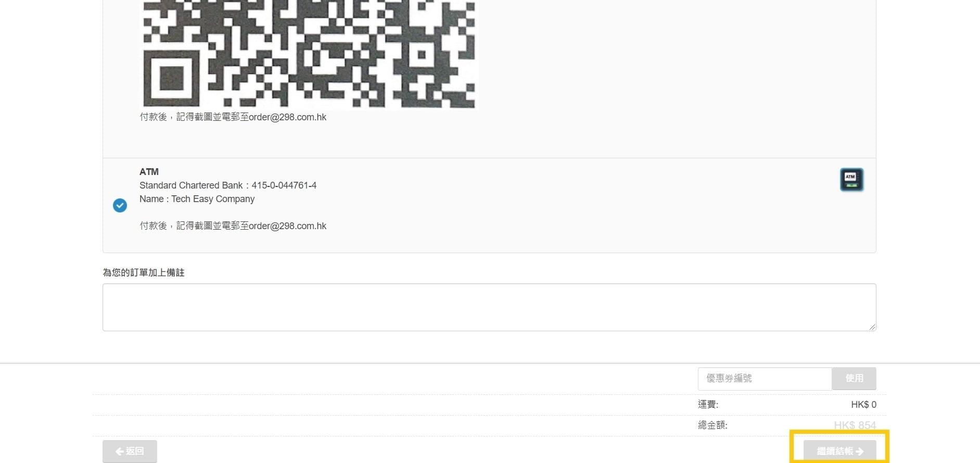Click the order remarks text area

pyautogui.click(x=489, y=307)
